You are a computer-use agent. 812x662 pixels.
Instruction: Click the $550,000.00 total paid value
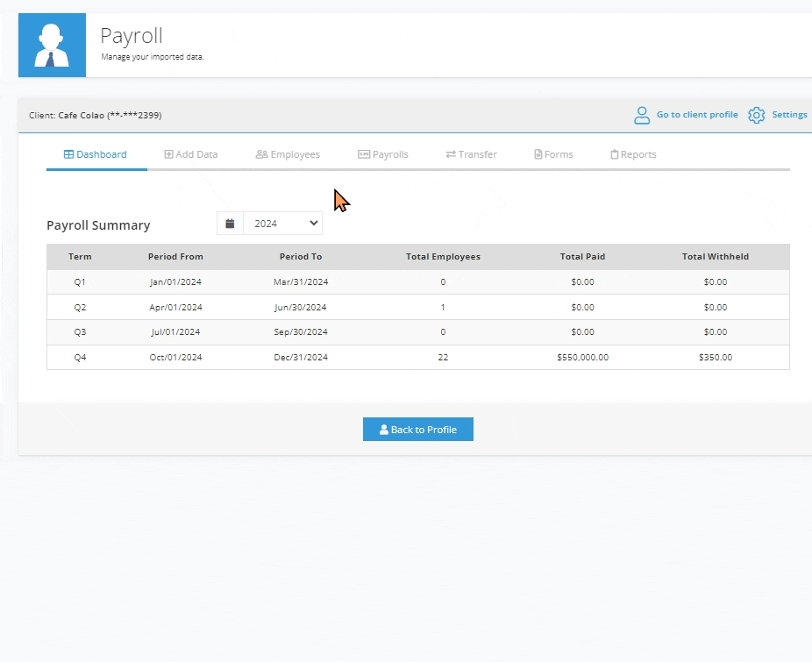(582, 357)
